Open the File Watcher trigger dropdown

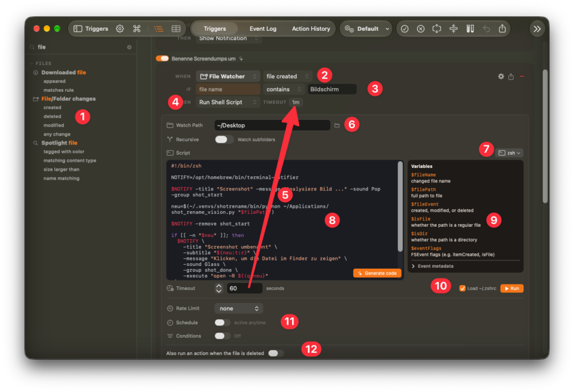pos(228,76)
